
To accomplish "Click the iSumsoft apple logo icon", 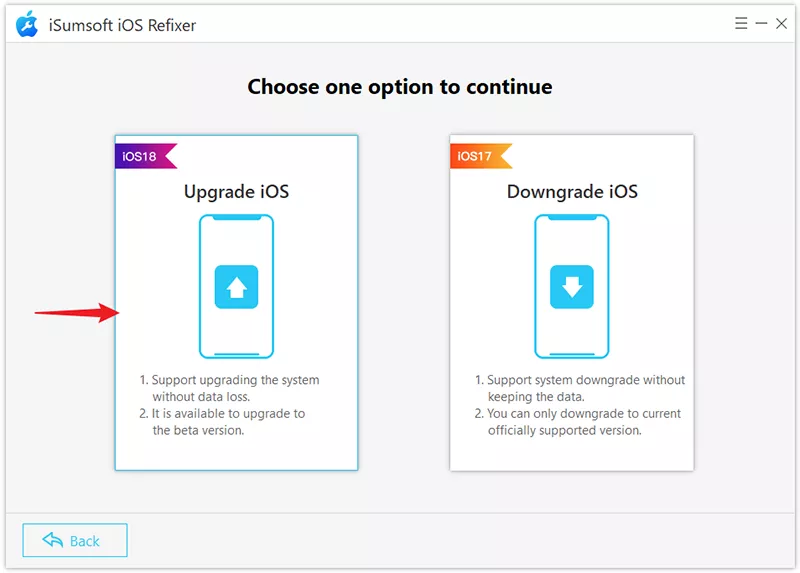I will (27, 23).
